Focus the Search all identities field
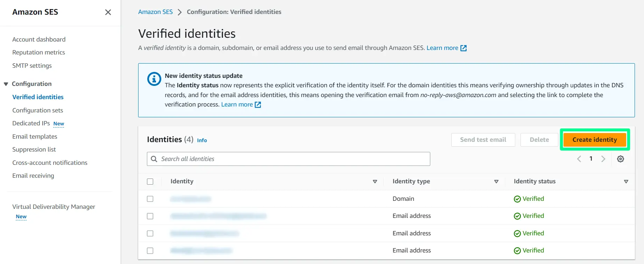This screenshot has width=644, height=264. [x=289, y=159]
